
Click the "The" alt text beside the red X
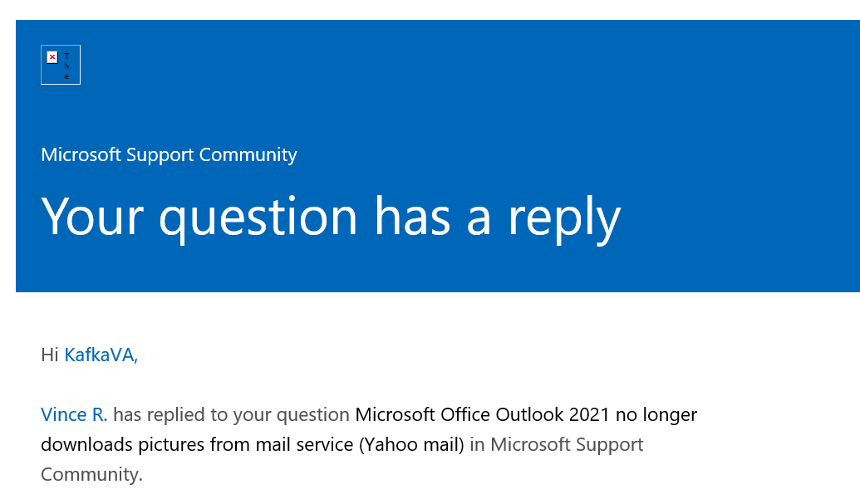(x=66, y=66)
